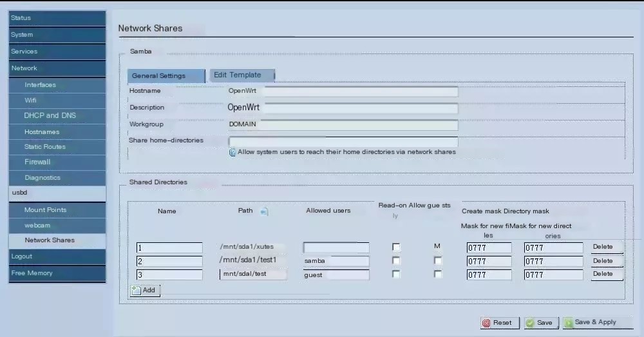Delete share 2 with path test1
The width and height of the screenshot is (644, 337).
607,261
